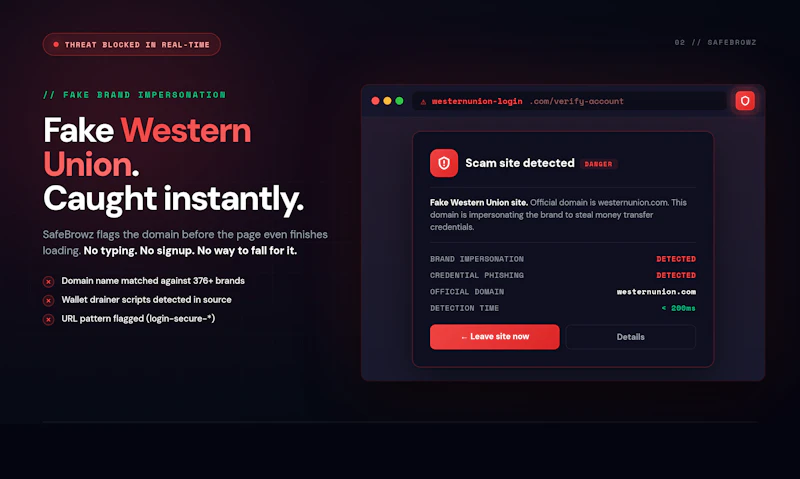Click the Caught instantly headline
The height and width of the screenshot is (479, 800).
tap(173, 198)
